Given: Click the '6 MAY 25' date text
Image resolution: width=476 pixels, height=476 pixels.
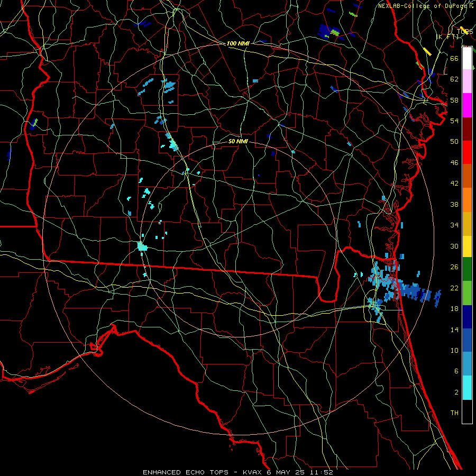Looking at the screenshot, I should [x=287, y=472].
